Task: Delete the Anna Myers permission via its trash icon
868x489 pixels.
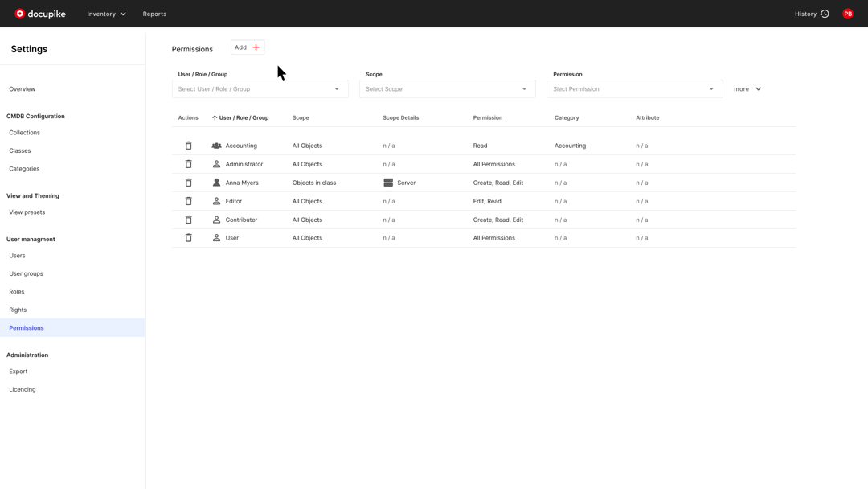Action: 189,183
